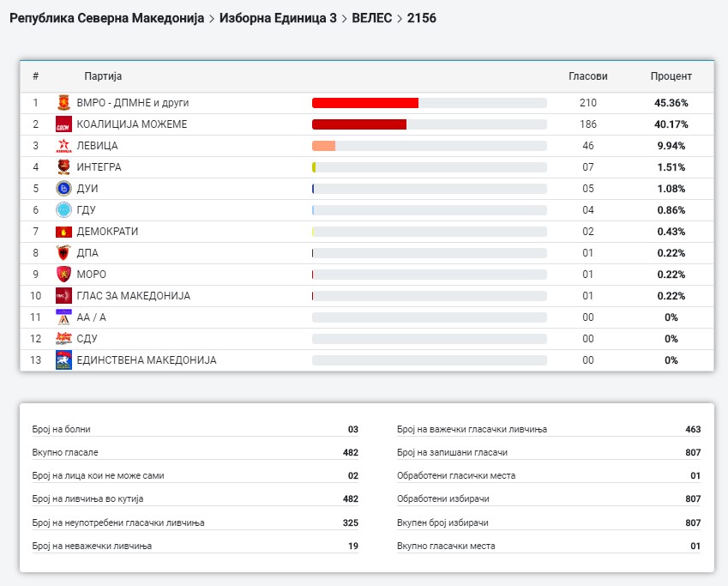Click the ДУИ round blue logo
This screenshot has height=586, width=728.
pos(63,189)
